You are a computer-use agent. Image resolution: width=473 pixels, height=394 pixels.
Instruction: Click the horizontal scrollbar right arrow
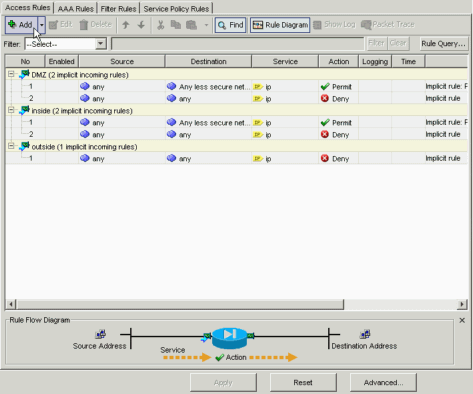tap(462, 304)
